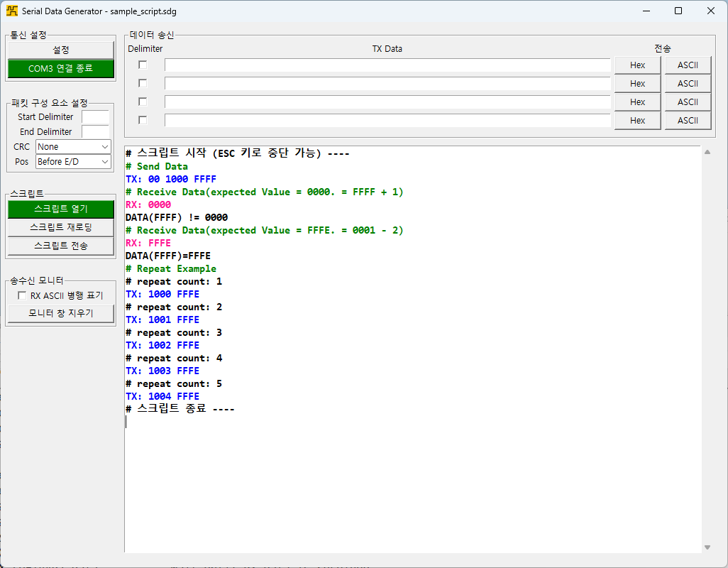The height and width of the screenshot is (568, 728).
Task: Minimize the Serial Data Generator window
Action: click(646, 11)
